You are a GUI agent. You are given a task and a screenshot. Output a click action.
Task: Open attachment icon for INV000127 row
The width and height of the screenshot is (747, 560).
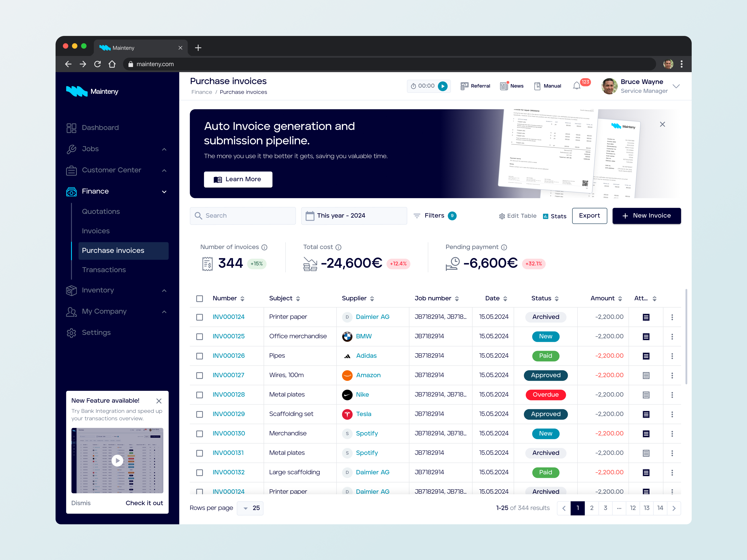point(646,375)
